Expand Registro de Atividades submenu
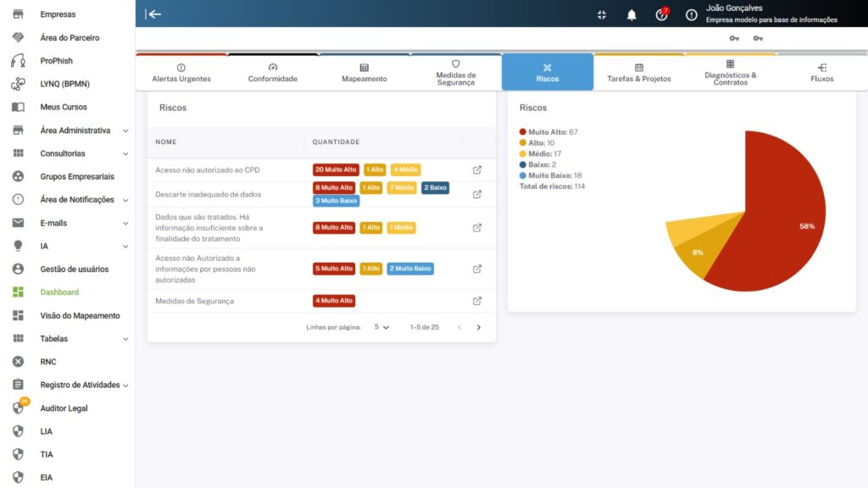The image size is (868, 488). click(125, 385)
